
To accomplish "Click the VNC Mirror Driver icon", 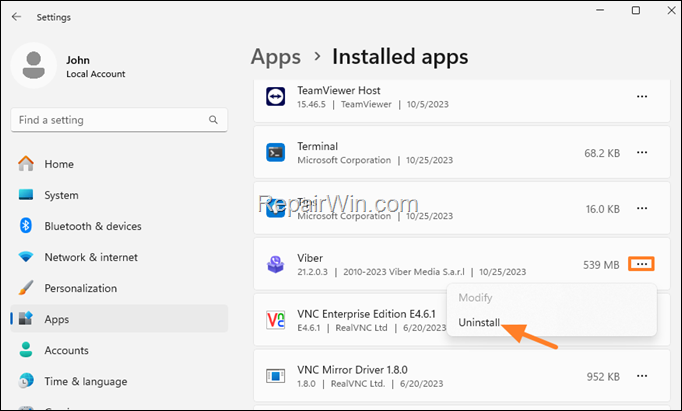I will click(x=275, y=376).
